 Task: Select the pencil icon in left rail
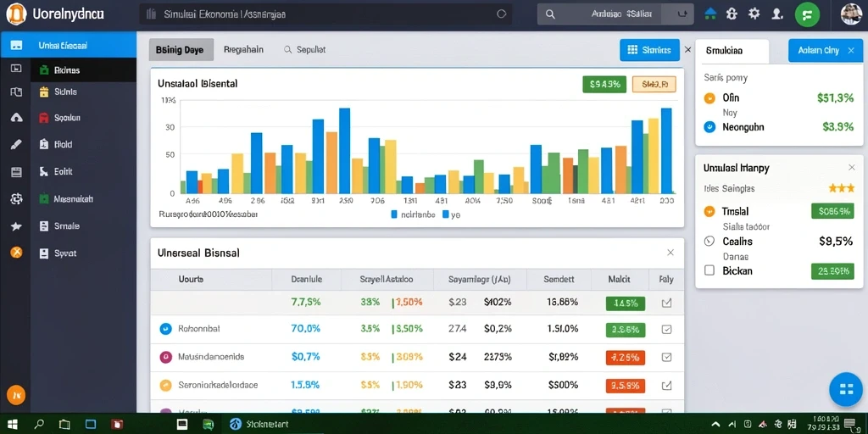tap(16, 145)
